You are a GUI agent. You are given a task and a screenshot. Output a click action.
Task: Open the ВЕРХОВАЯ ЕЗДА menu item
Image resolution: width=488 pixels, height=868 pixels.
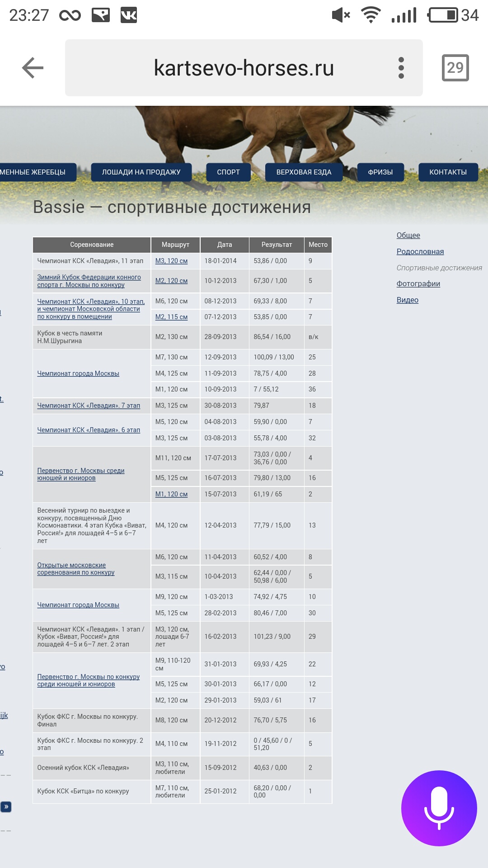tap(304, 172)
